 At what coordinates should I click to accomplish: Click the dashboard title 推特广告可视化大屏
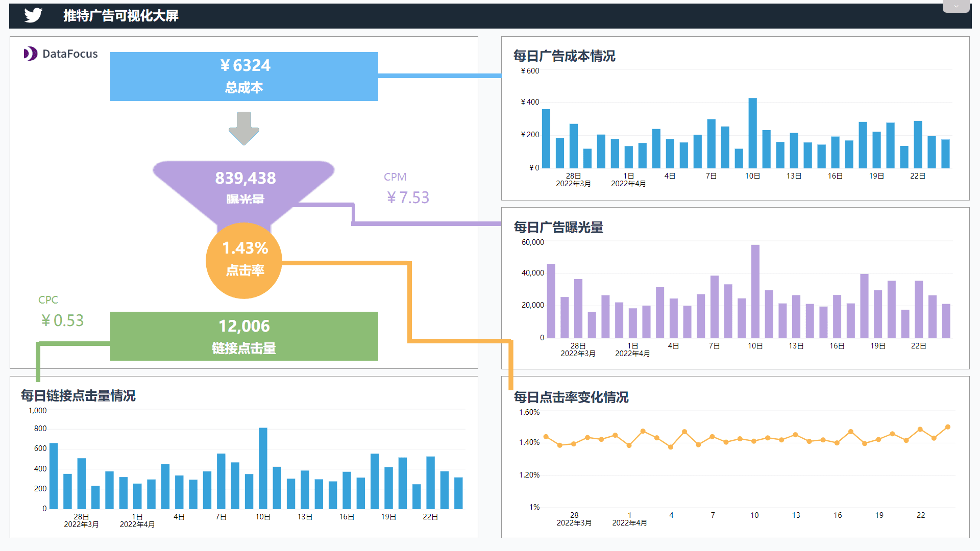(121, 16)
